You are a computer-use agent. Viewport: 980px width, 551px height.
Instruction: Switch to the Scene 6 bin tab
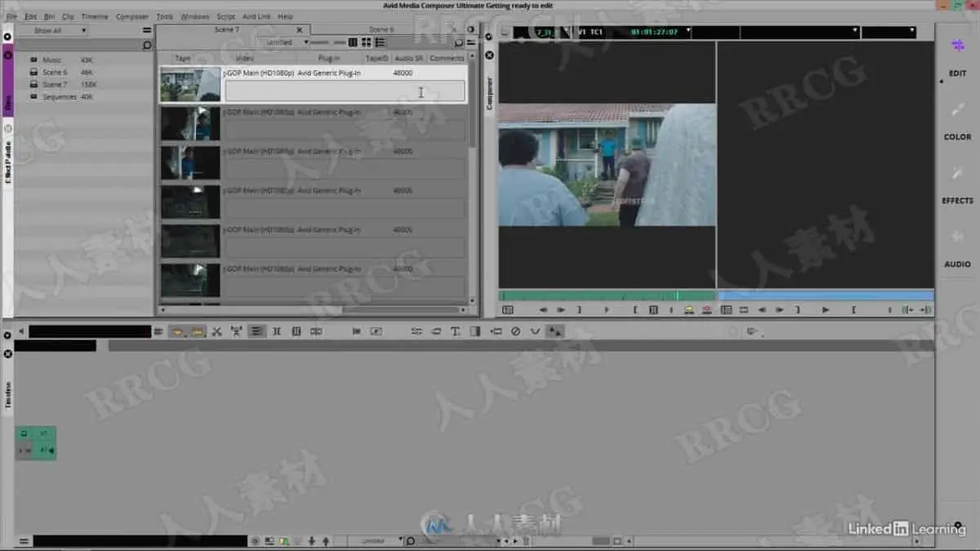tap(381, 29)
